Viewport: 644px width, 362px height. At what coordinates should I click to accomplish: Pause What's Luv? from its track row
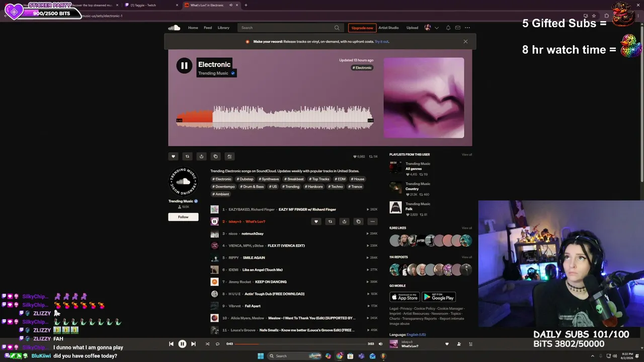[x=214, y=221]
